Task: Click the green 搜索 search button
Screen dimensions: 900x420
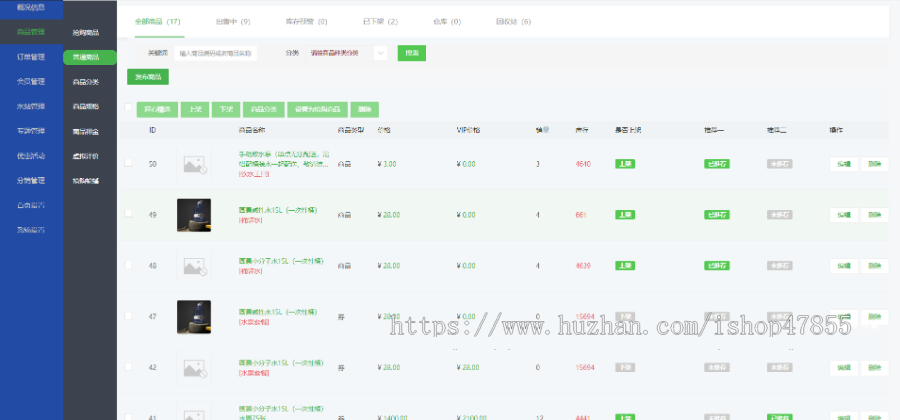Action: pyautogui.click(x=412, y=53)
